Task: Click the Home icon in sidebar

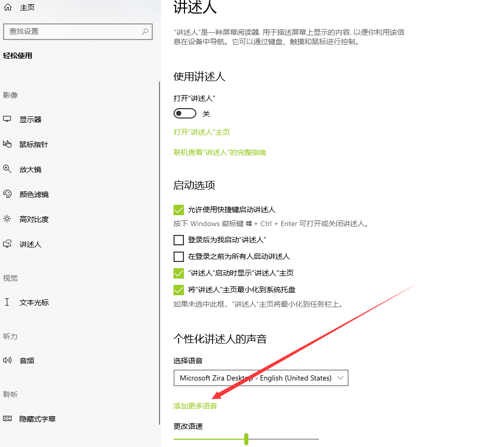Action: (x=7, y=8)
